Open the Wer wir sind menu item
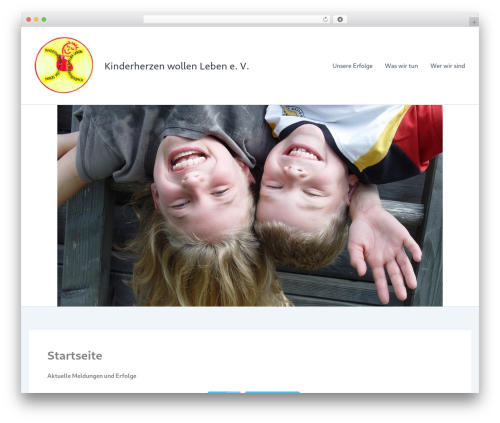The image size is (500, 423). [447, 66]
